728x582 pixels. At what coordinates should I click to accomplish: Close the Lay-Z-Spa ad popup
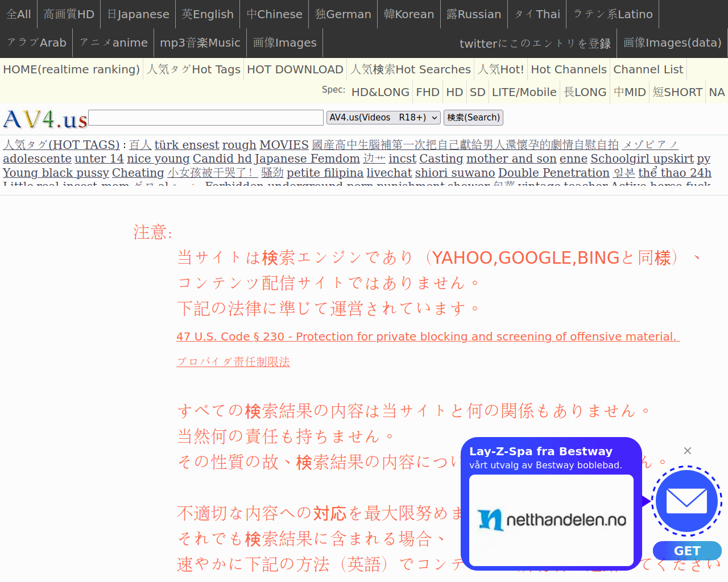[x=687, y=451]
